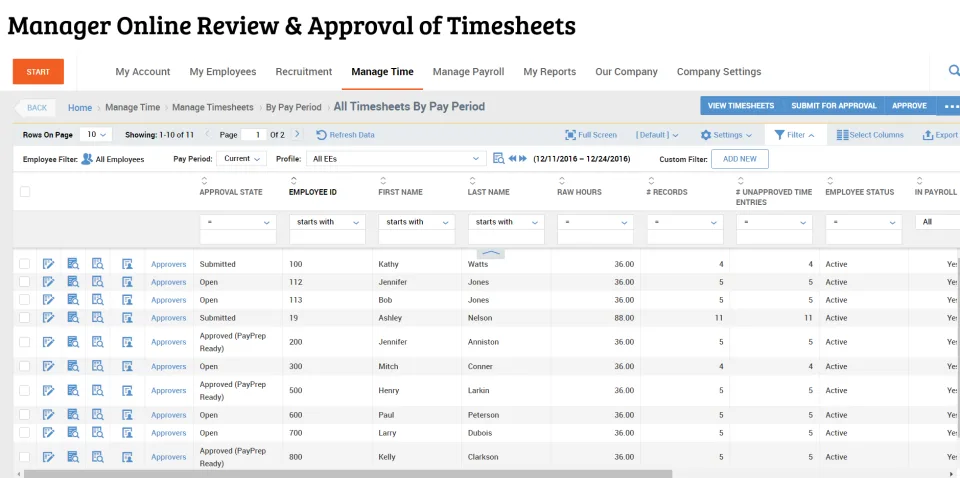
Task: Tick checkbox for Ashley Nelson row
Action: click(24, 318)
